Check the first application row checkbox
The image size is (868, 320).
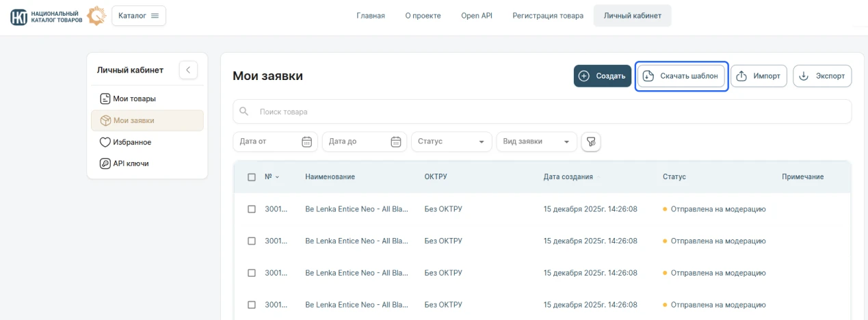click(252, 209)
